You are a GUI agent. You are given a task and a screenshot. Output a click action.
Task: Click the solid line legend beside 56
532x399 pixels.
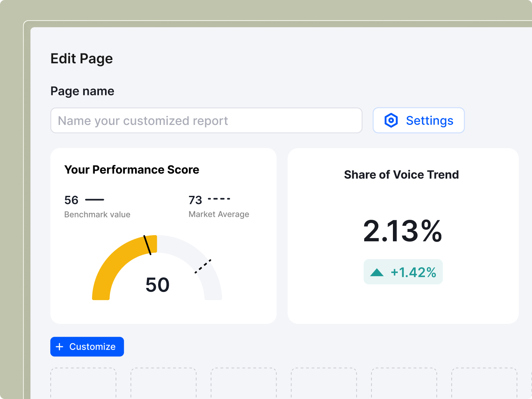[x=94, y=199]
